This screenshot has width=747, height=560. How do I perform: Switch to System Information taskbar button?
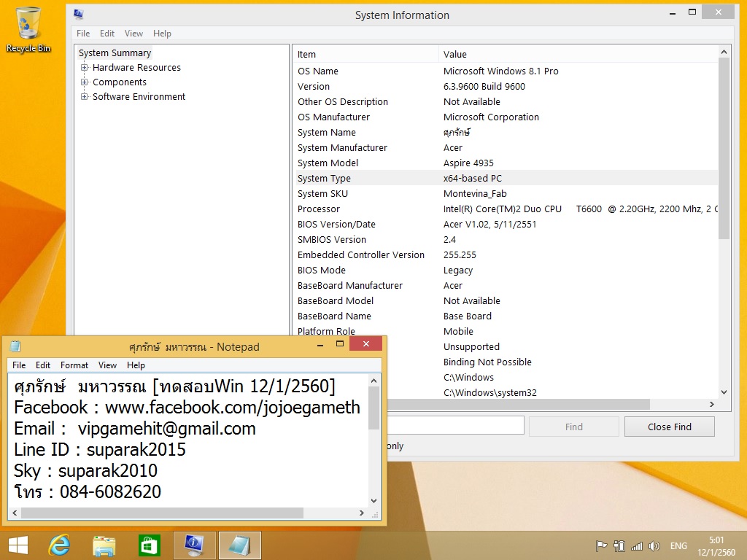(194, 545)
